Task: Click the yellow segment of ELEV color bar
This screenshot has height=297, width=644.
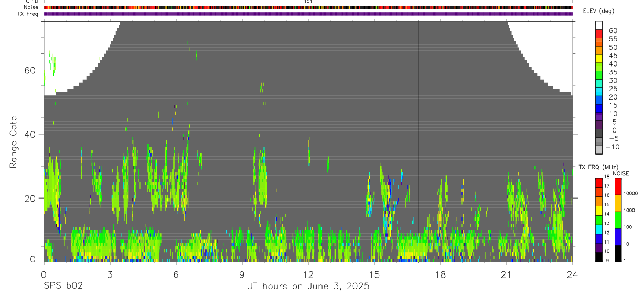Action: 599,59
